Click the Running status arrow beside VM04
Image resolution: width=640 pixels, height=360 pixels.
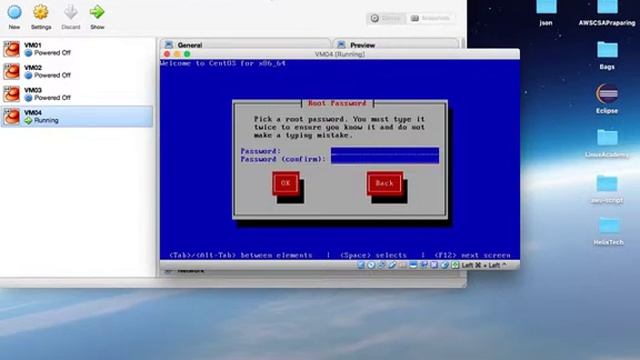pos(28,120)
